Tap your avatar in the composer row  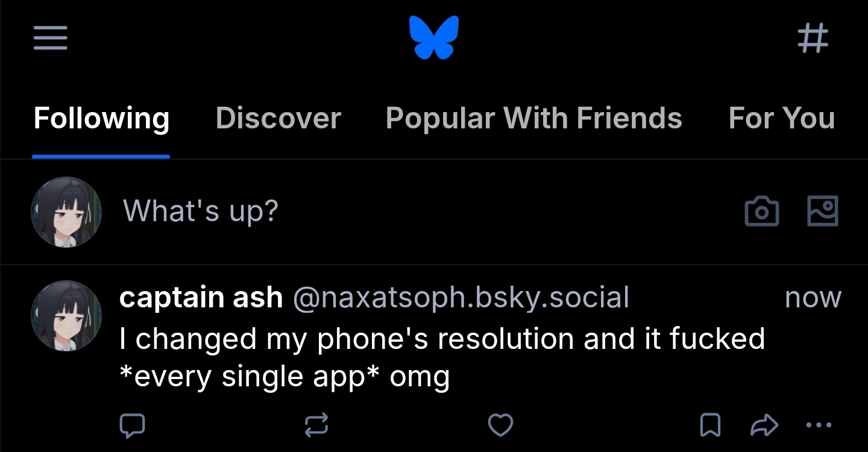tap(66, 212)
